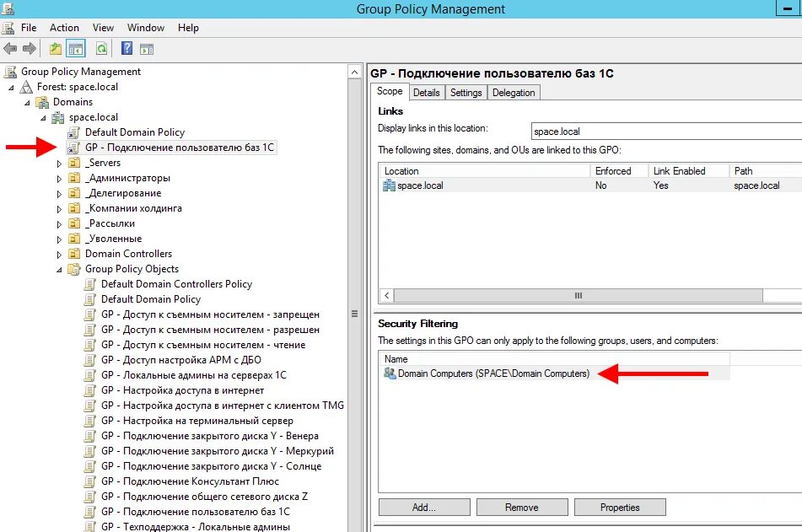Viewport: 802px width, 532px height.
Task: Collapse the space.local domain node
Action: point(43,118)
